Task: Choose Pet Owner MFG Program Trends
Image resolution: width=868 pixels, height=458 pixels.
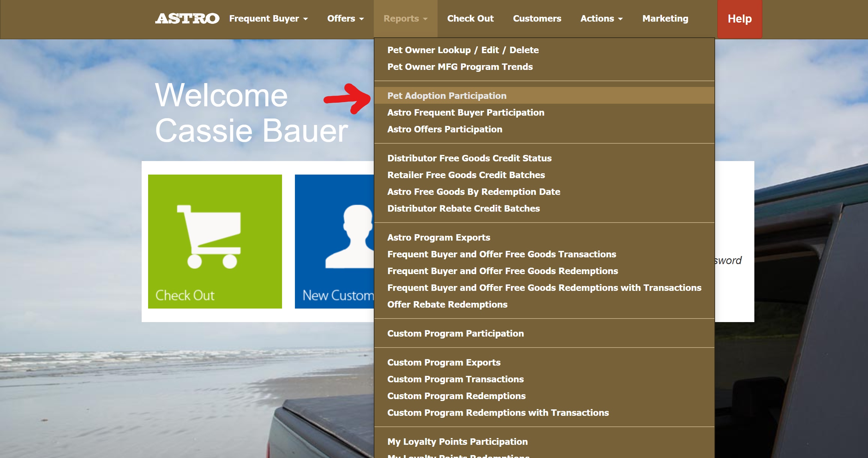Action: [x=460, y=67]
